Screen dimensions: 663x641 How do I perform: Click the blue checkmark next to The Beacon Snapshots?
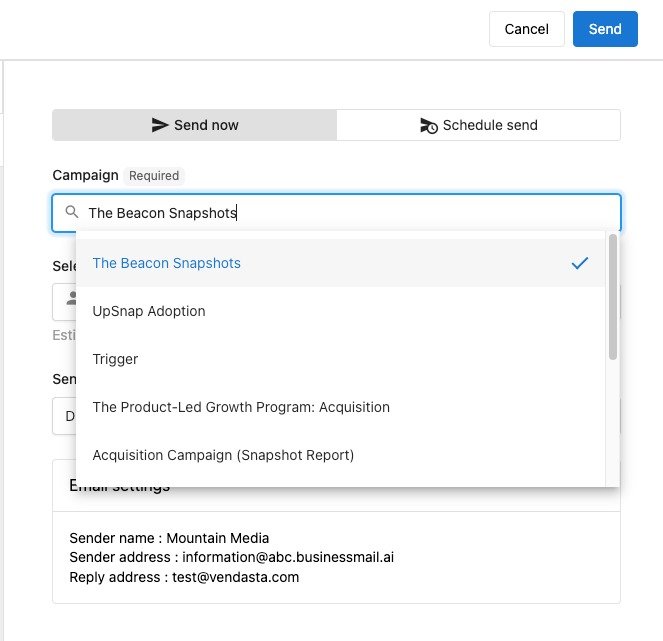(x=580, y=263)
